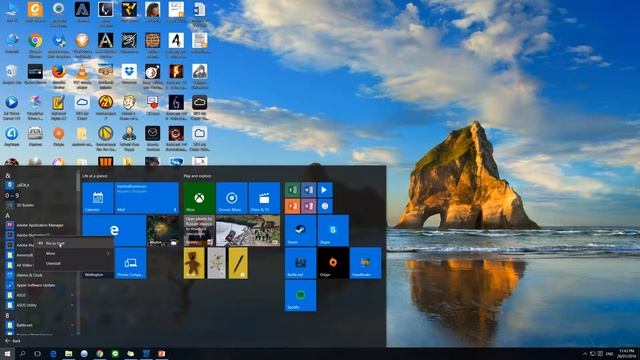The image size is (640, 360).
Task: Open File Explorer from the taskbar
Action: [69, 354]
